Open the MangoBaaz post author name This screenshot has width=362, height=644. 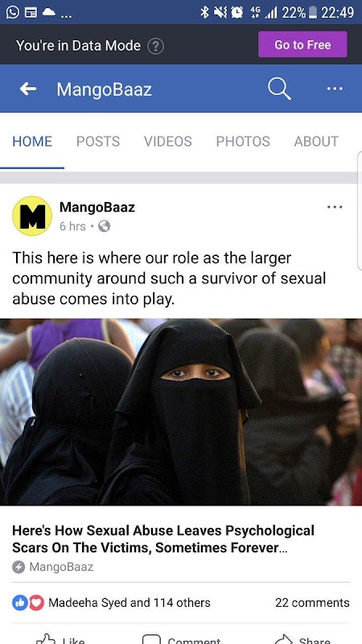(97, 207)
